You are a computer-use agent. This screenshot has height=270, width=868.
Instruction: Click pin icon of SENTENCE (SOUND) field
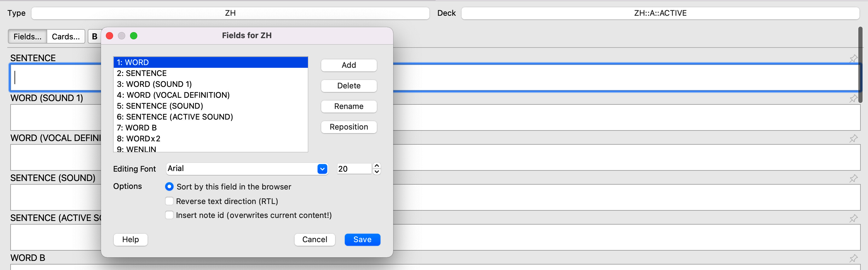(853, 179)
